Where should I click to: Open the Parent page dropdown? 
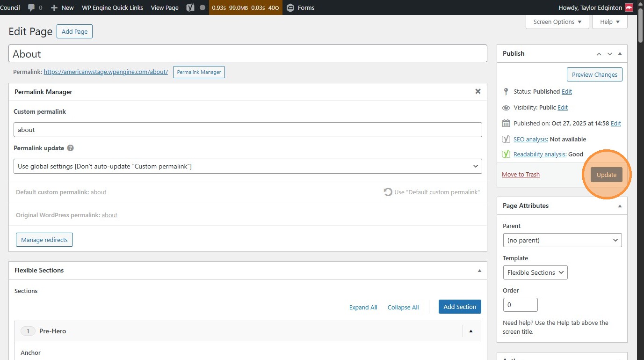coord(562,240)
